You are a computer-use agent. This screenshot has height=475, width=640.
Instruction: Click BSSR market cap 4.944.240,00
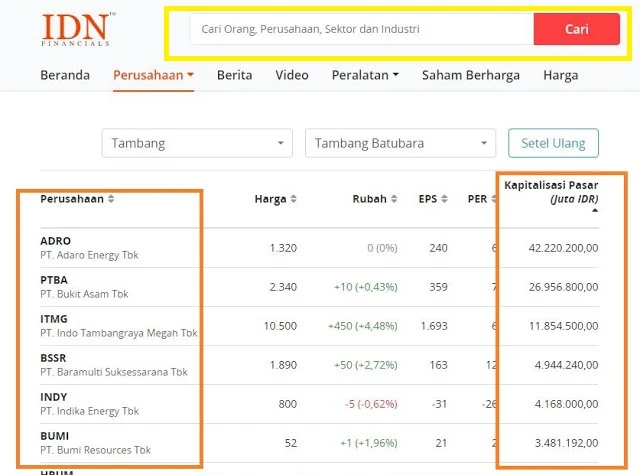[x=567, y=365]
